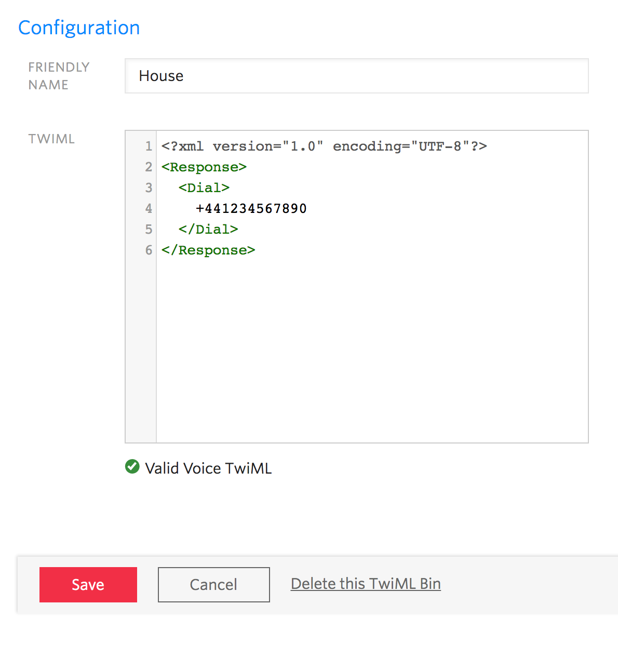
Task: Cancel the configuration changes
Action: [x=214, y=585]
